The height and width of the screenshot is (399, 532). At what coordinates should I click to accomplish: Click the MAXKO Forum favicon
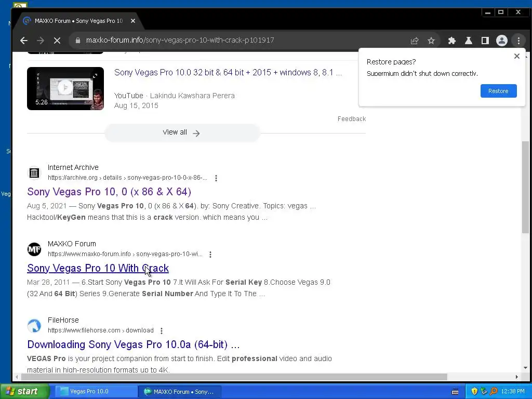34,249
